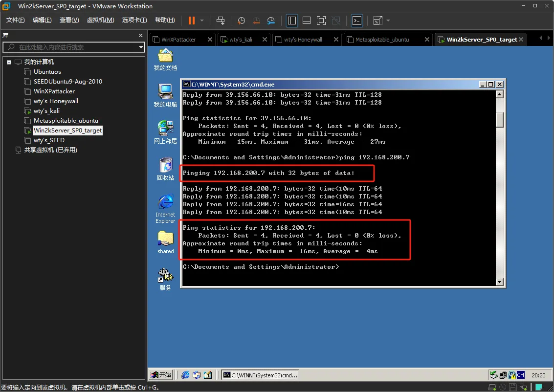Screen dimensions: 554x392
Task: Click the stretch guest display icon
Action: pos(377,21)
